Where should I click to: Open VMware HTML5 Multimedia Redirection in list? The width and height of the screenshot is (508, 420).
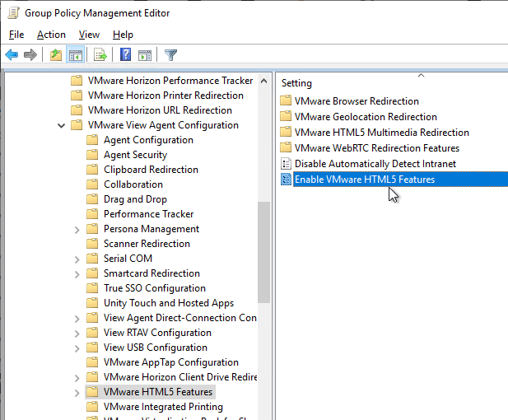382,133
